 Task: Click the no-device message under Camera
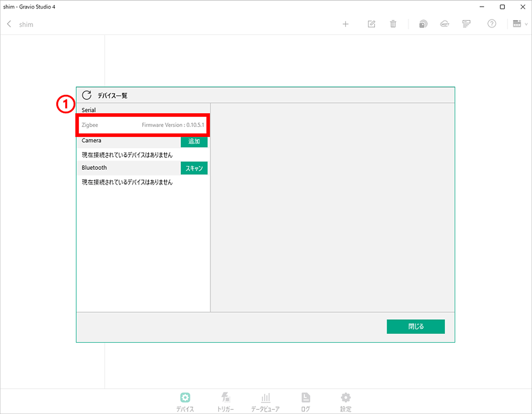click(x=127, y=155)
